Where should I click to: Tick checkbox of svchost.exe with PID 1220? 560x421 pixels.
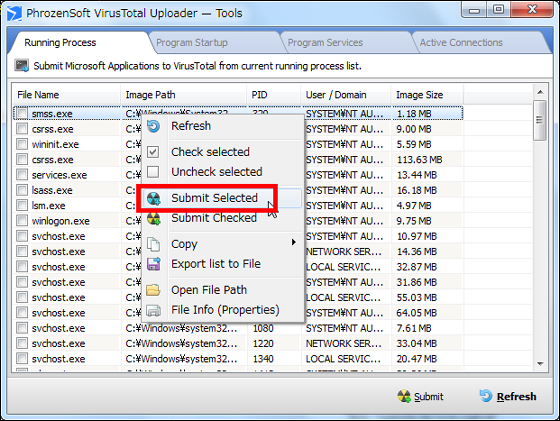pos(22,343)
